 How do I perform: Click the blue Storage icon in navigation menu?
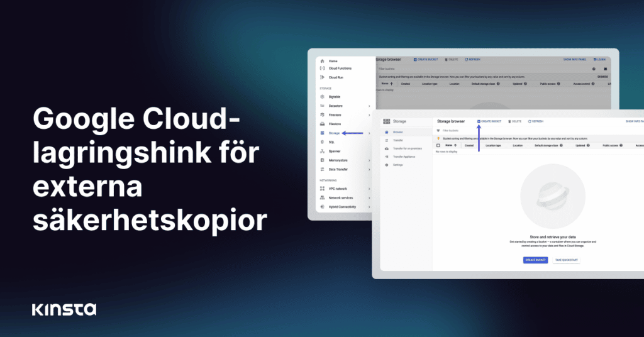coord(322,133)
